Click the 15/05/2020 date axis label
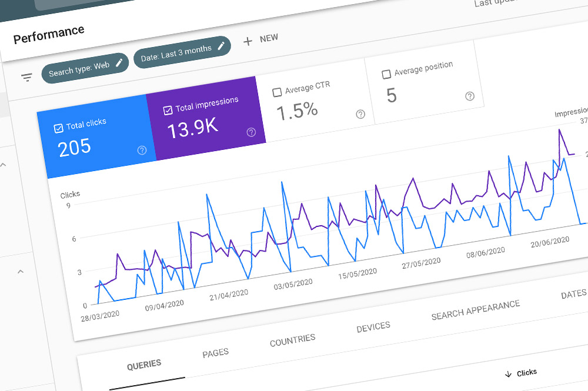Image resolution: width=588 pixels, height=391 pixels. [358, 273]
